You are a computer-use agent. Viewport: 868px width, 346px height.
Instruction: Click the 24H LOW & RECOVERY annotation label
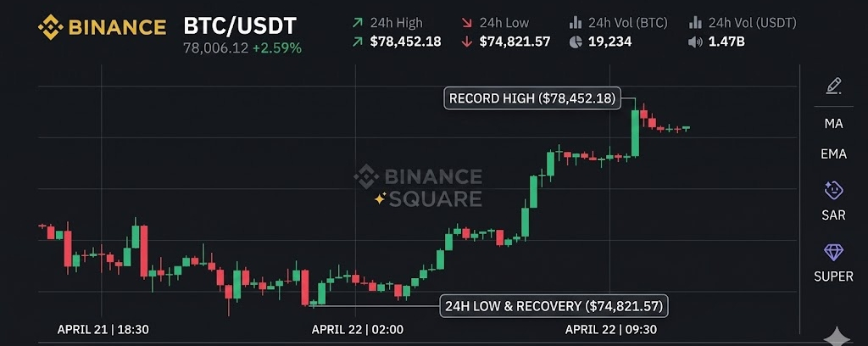554,306
